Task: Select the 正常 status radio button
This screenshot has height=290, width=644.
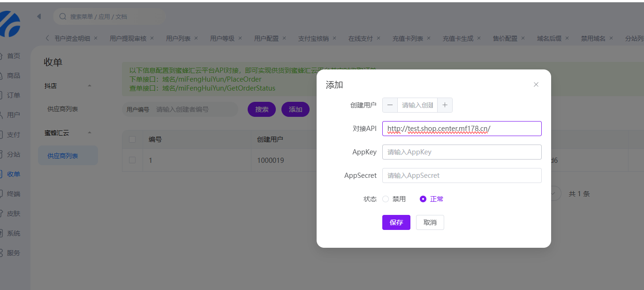Action: pyautogui.click(x=423, y=198)
